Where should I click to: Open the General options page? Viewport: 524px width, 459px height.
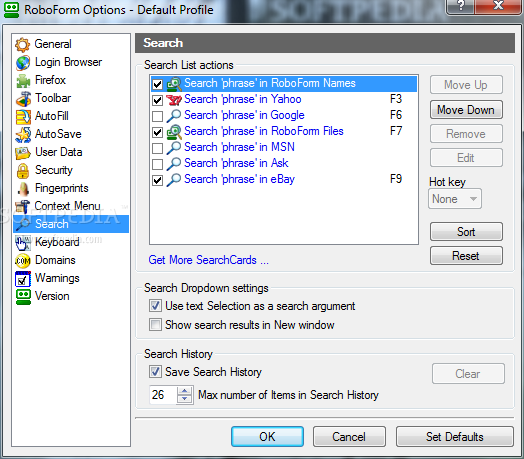(53, 44)
